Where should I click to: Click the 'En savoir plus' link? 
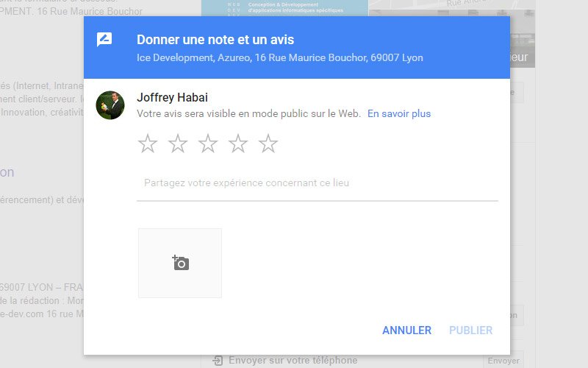pyautogui.click(x=399, y=113)
